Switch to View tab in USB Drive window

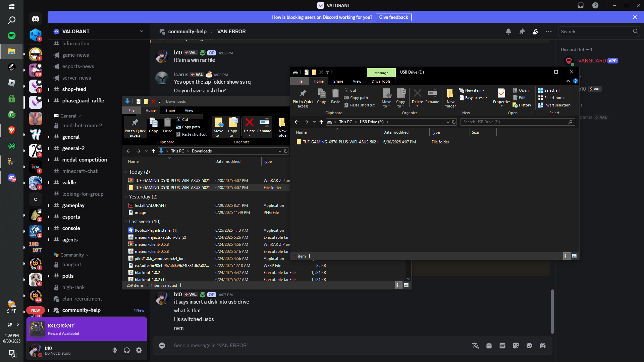(x=357, y=81)
